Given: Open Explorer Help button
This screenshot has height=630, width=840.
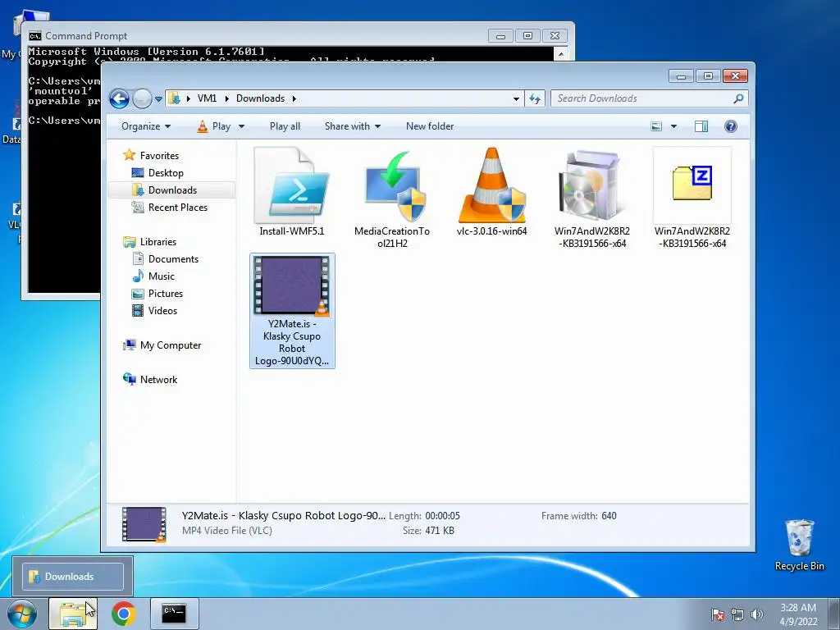Looking at the screenshot, I should tap(731, 126).
